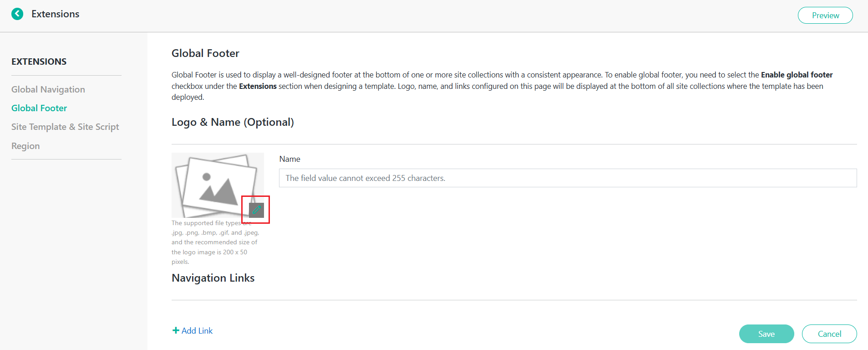Click the edit pencil on the logo

pyautogui.click(x=256, y=210)
